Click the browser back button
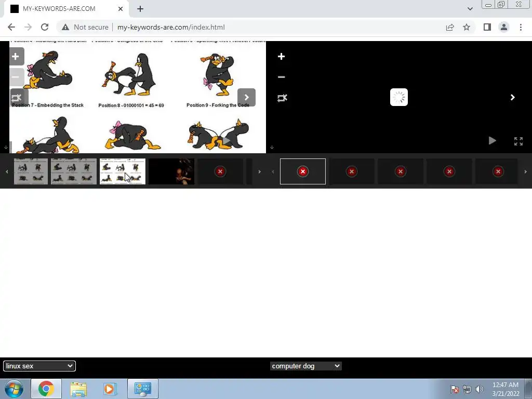 (x=11, y=27)
